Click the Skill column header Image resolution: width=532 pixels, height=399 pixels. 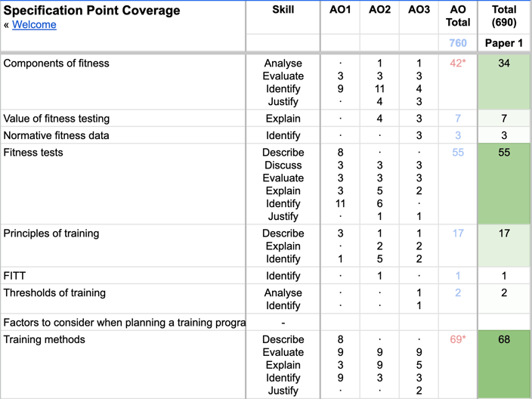(283, 10)
